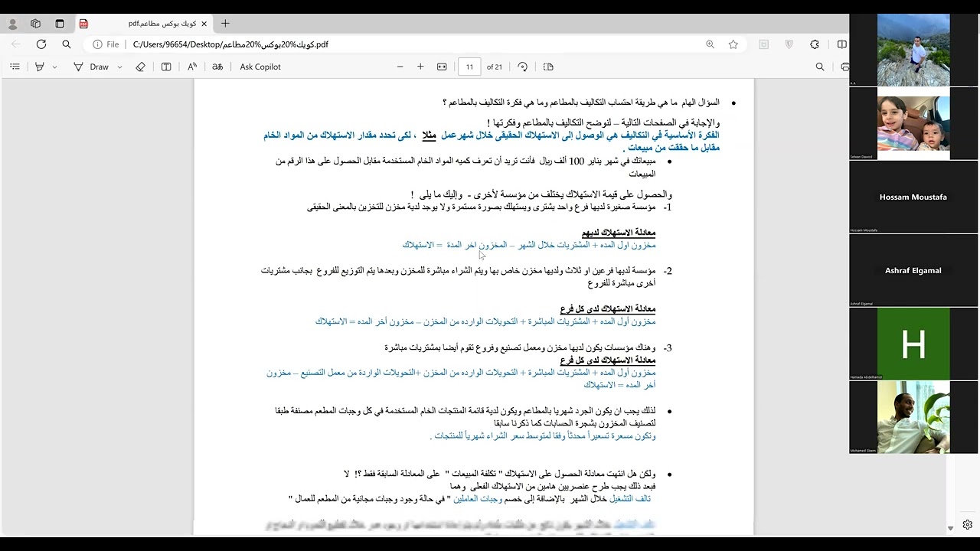Open split screen icon
The image size is (980, 551).
click(x=842, y=44)
